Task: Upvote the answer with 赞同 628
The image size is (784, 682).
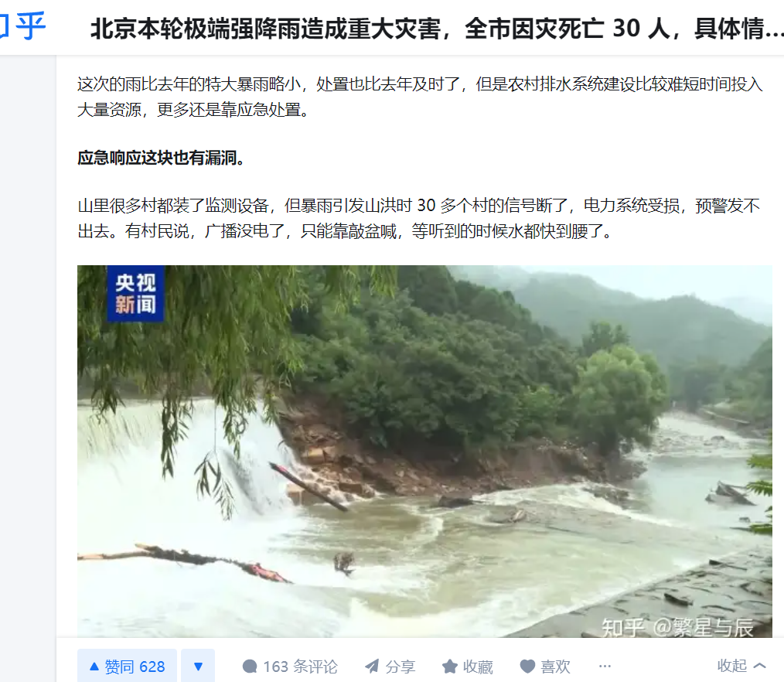Action: [127, 666]
